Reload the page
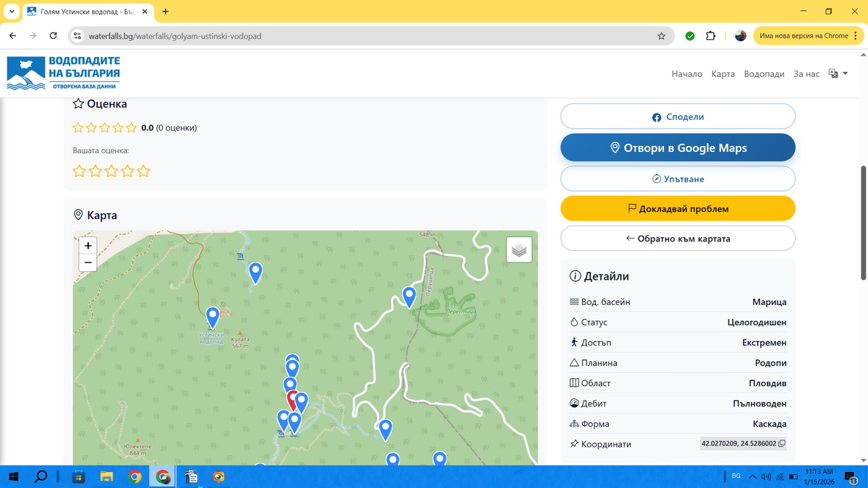The height and width of the screenshot is (488, 868). tap(53, 35)
